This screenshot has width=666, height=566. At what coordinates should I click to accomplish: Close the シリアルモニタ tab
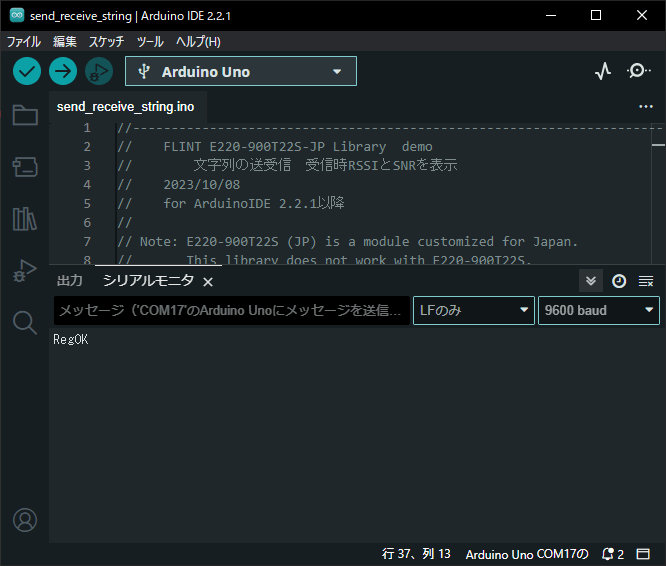pos(208,282)
